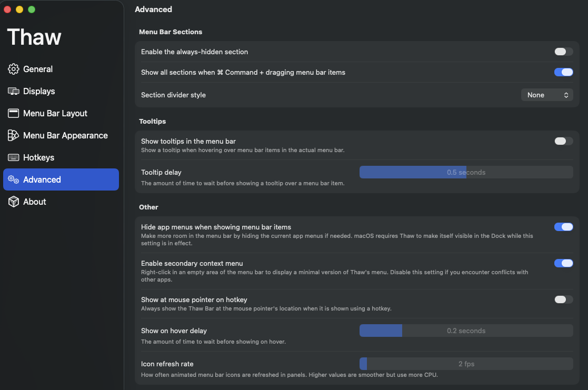Viewport: 588px width, 390px height.
Task: Adjust the Show on hover delay slider
Action: [466, 331]
